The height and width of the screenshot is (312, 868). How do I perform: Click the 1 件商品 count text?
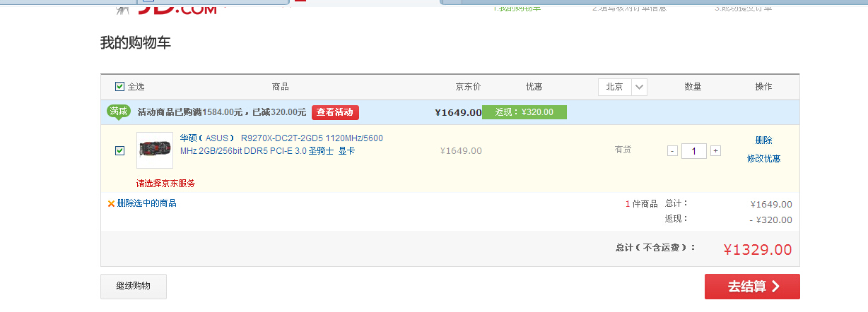[x=641, y=204]
